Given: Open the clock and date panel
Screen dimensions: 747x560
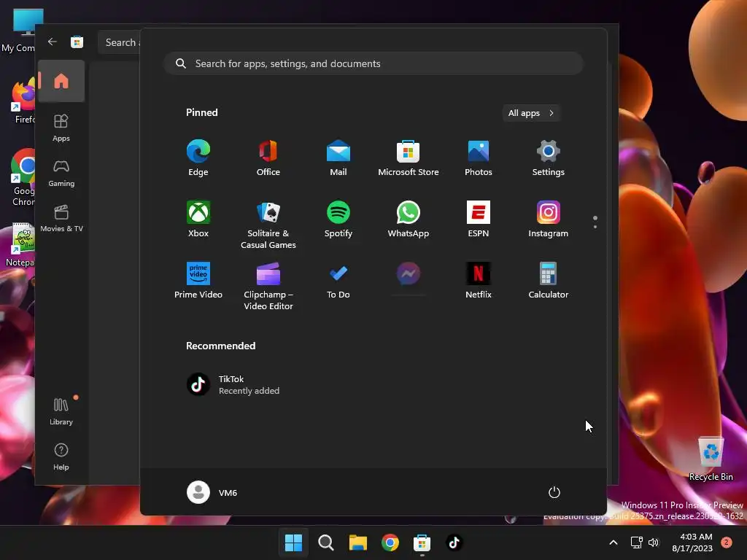Looking at the screenshot, I should [x=692, y=542].
